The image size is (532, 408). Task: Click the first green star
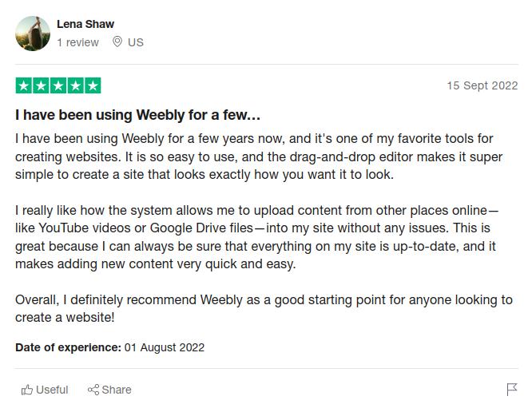pos(24,85)
